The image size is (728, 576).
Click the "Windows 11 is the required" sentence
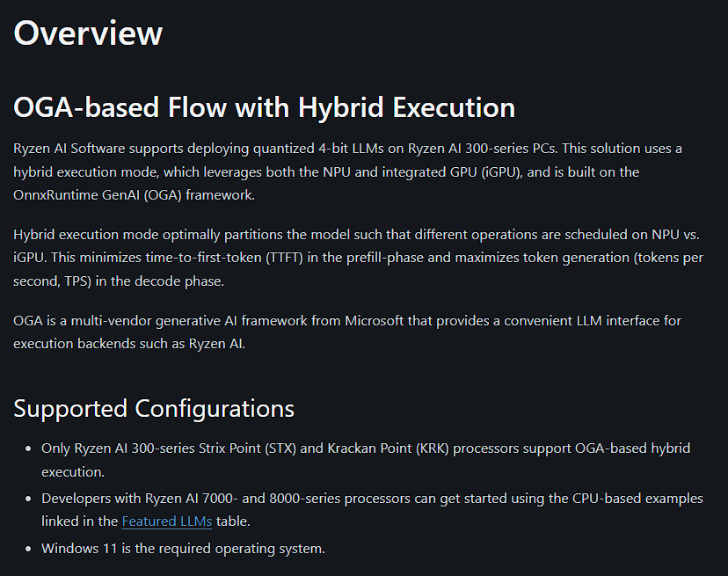183,549
